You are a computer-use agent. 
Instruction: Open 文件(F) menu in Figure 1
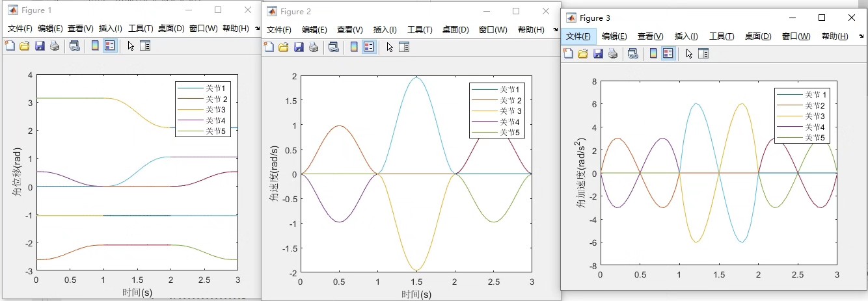point(20,29)
